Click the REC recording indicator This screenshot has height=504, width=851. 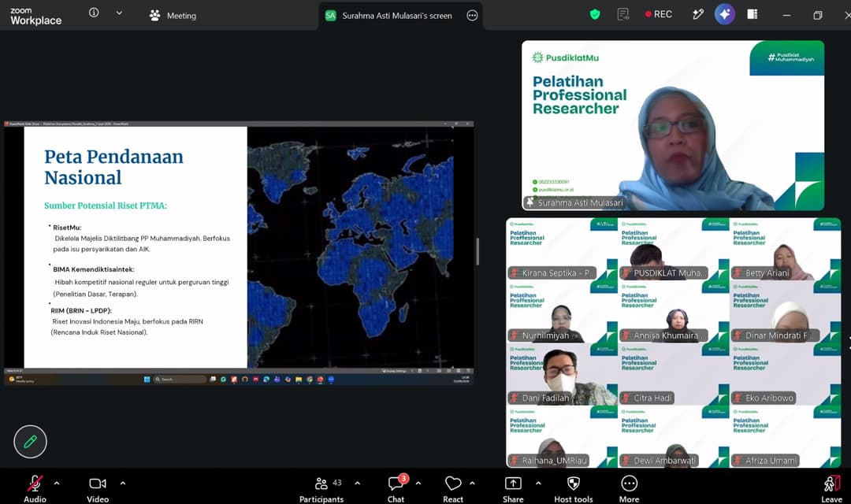click(x=658, y=14)
